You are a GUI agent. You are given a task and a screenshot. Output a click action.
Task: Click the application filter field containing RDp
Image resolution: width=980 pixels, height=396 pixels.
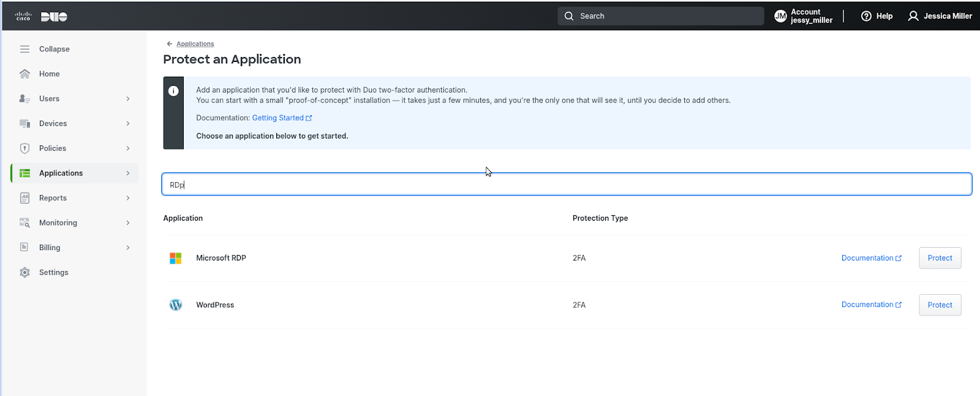567,185
